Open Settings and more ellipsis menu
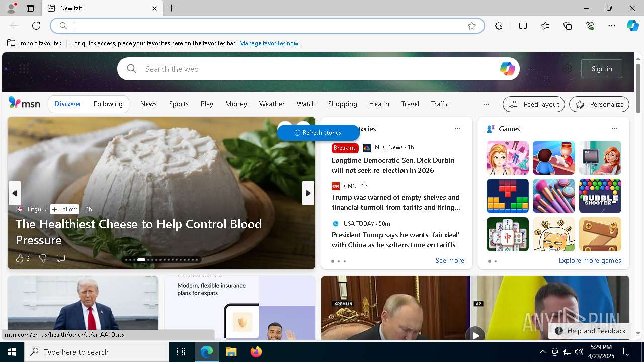 (612, 26)
